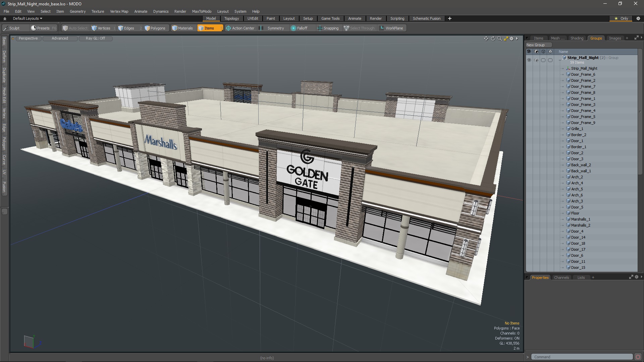Image resolution: width=644 pixels, height=362 pixels.
Task: Toggle Snapping on or off
Action: click(328, 28)
